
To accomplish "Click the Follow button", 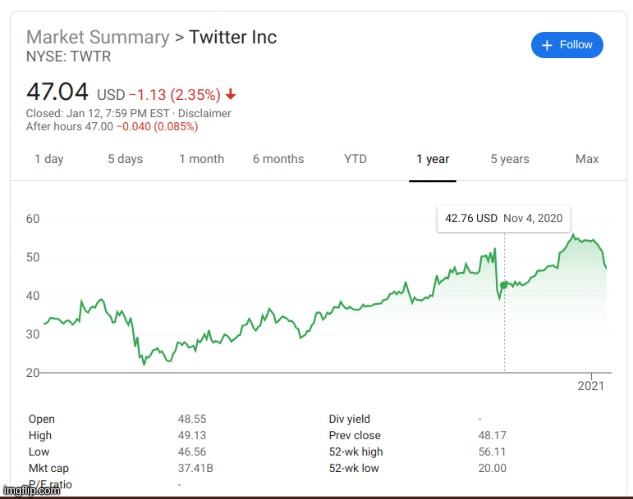I will click(567, 45).
